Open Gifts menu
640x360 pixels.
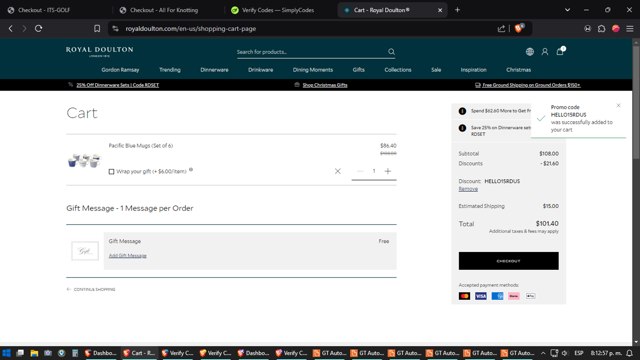(x=358, y=70)
